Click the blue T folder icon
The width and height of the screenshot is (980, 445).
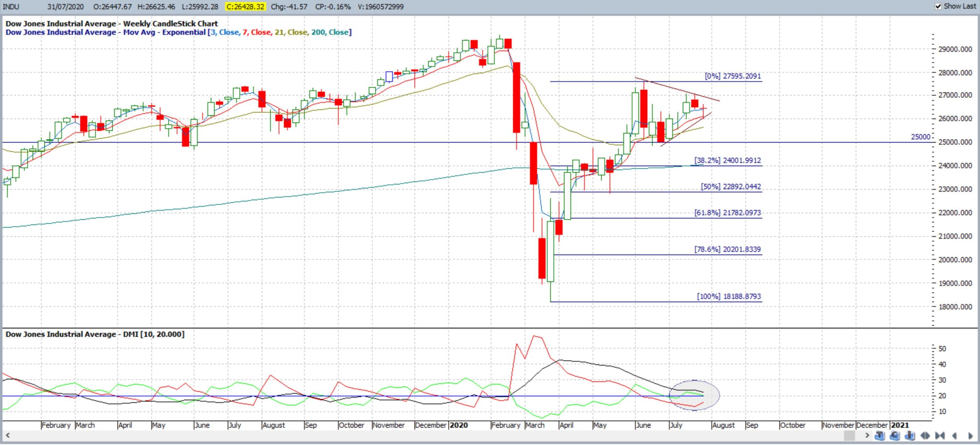tap(880, 436)
